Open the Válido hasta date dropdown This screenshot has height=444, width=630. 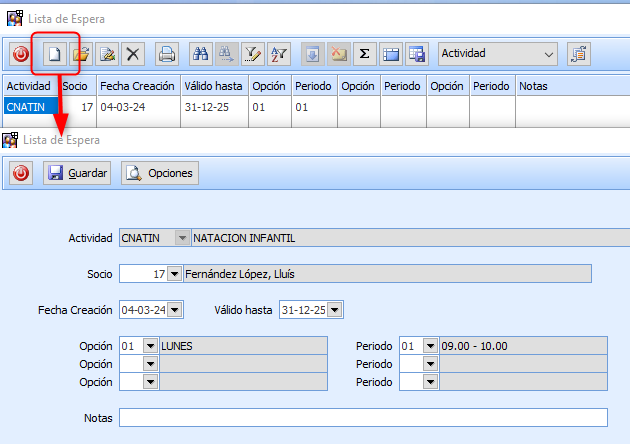click(335, 310)
